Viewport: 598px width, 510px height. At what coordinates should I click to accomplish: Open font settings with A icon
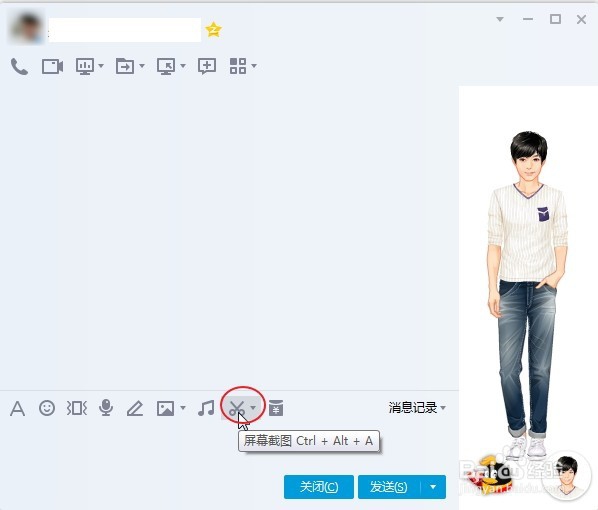[x=18, y=409]
